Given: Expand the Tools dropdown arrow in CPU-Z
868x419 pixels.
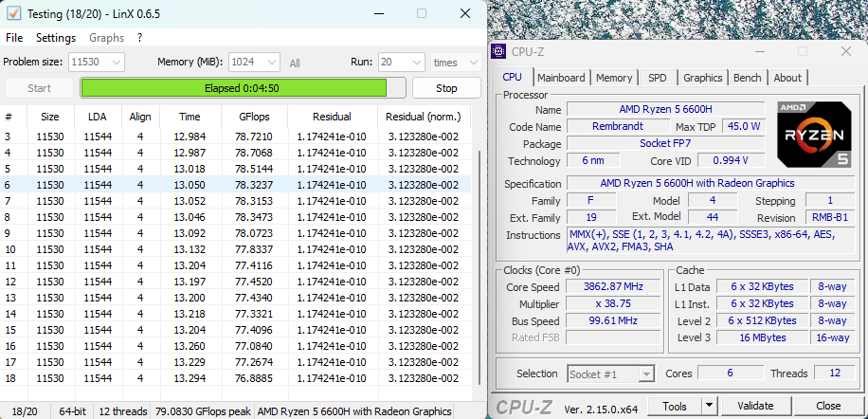Looking at the screenshot, I should click(x=709, y=407).
